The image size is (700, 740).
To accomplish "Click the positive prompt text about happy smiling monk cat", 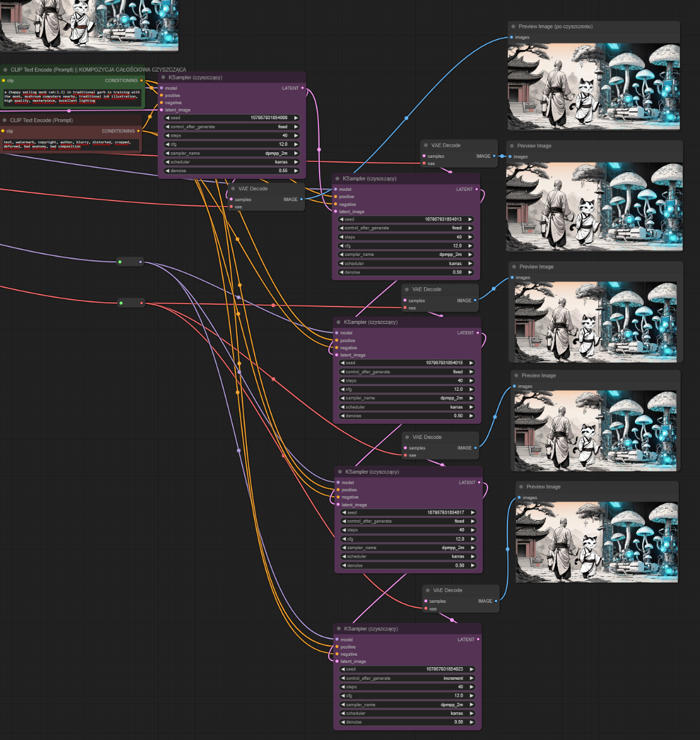I will coord(72,96).
